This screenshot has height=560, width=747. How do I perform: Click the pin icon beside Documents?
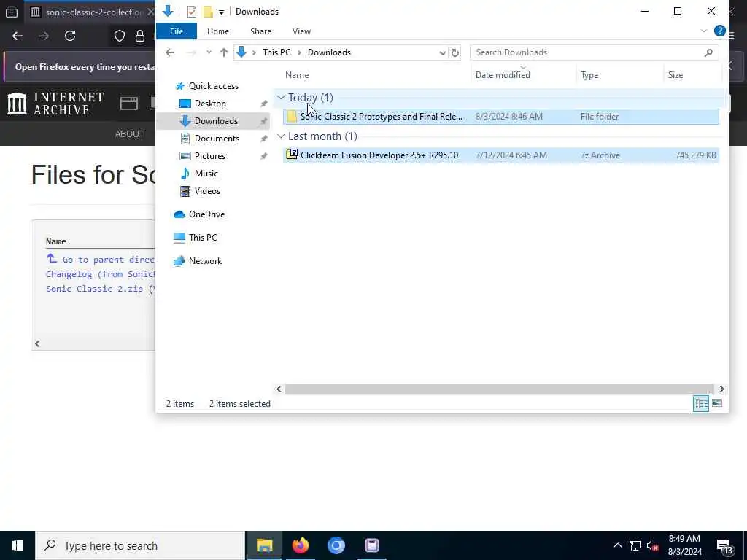[x=263, y=139]
